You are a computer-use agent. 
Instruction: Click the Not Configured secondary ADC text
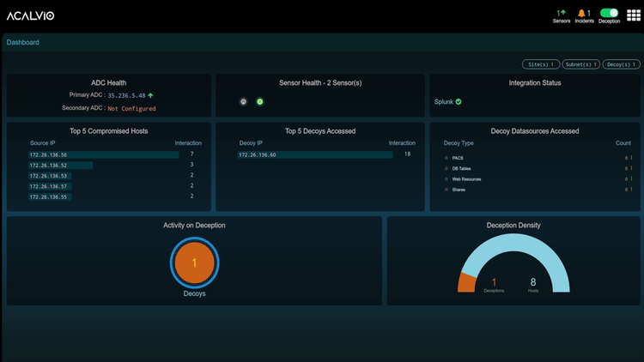click(x=131, y=109)
